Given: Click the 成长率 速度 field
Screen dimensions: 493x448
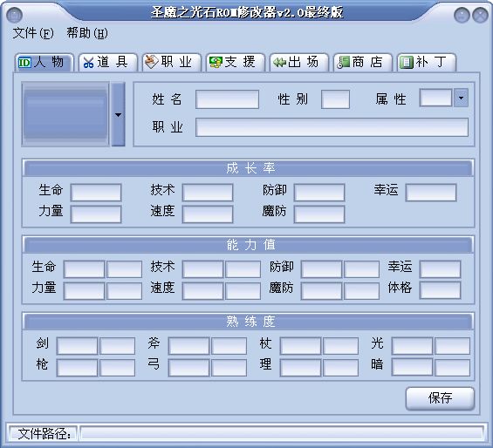Looking at the screenshot, I should click(208, 214).
